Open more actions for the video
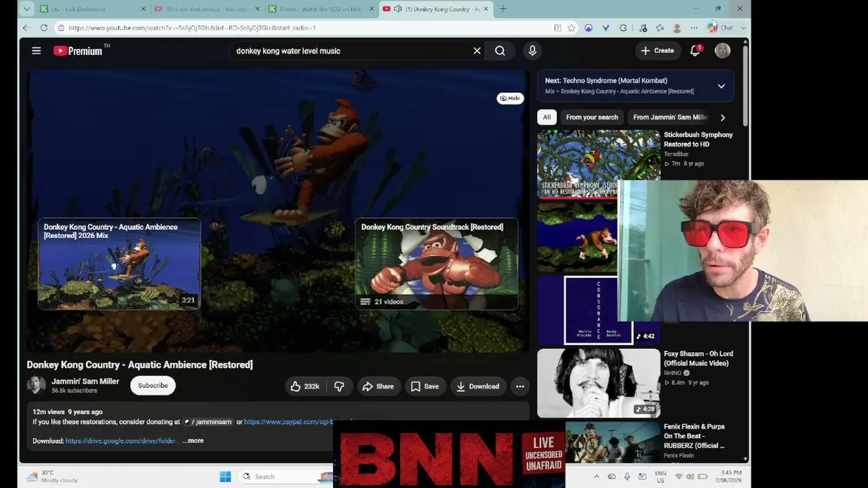868x488 pixels. 520,386
